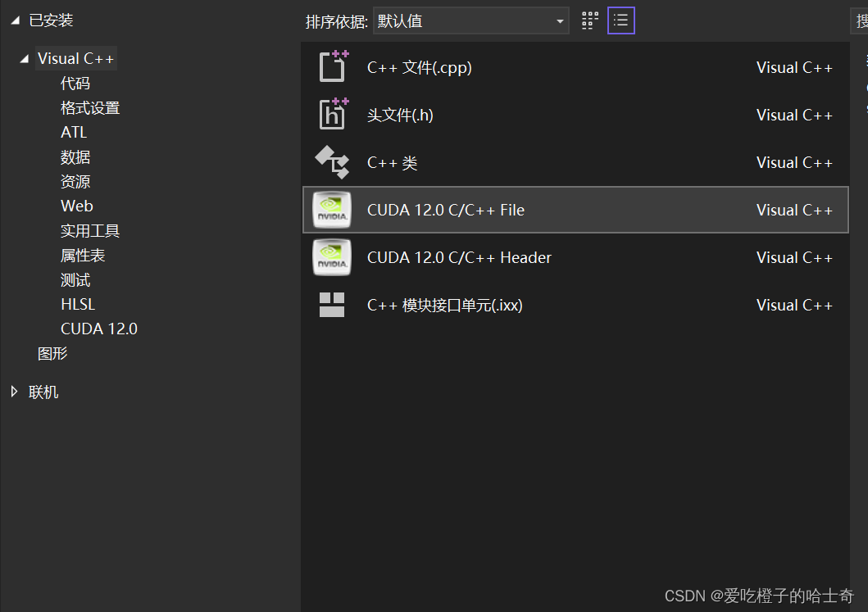Select the 图形 category

tap(52, 353)
